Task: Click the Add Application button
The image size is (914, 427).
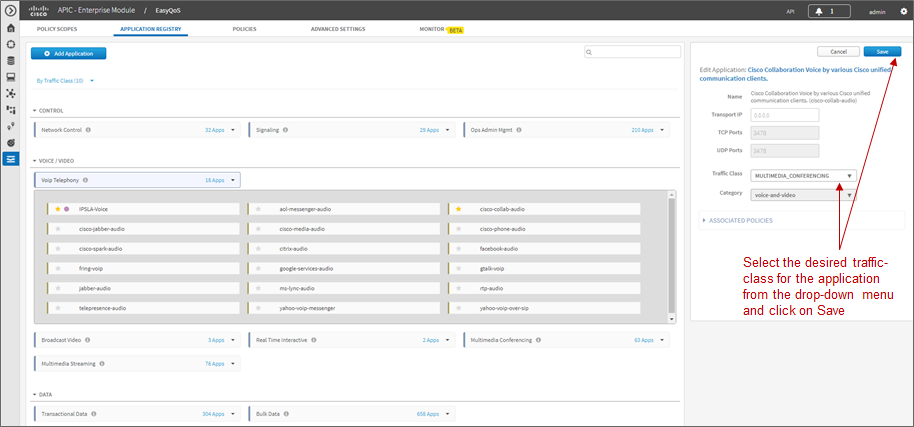Action: [x=69, y=53]
